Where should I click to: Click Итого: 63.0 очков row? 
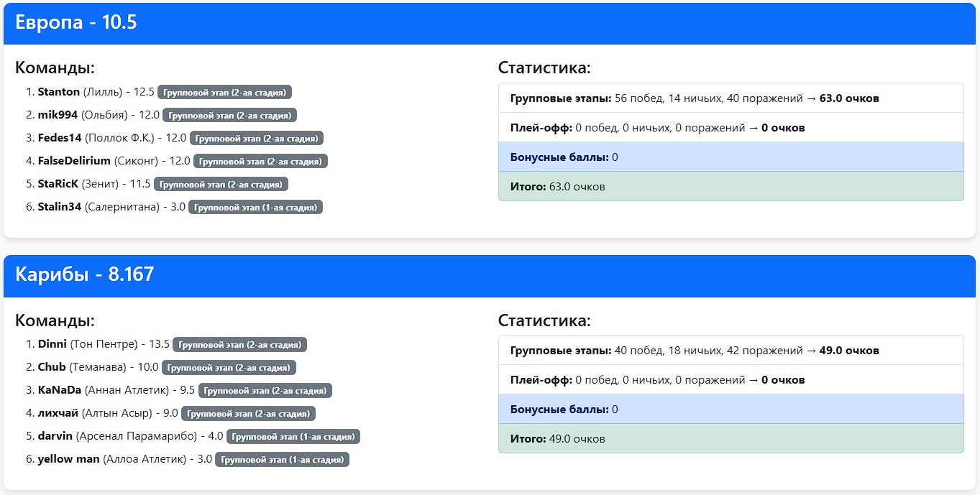click(x=731, y=186)
